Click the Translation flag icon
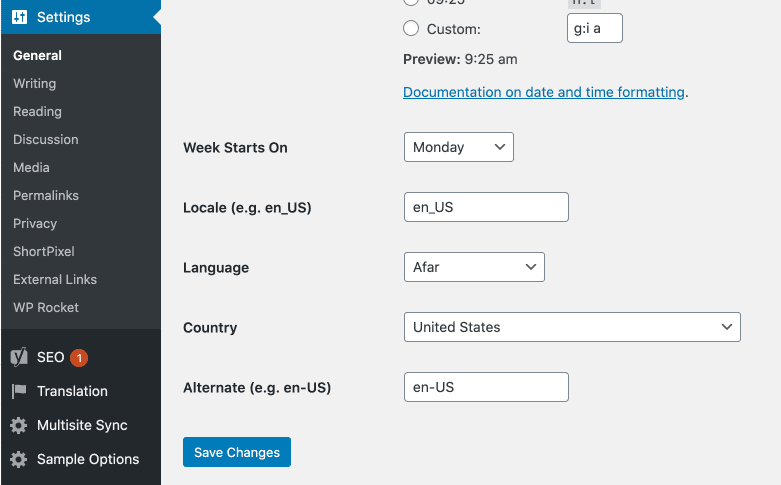 click(x=19, y=391)
